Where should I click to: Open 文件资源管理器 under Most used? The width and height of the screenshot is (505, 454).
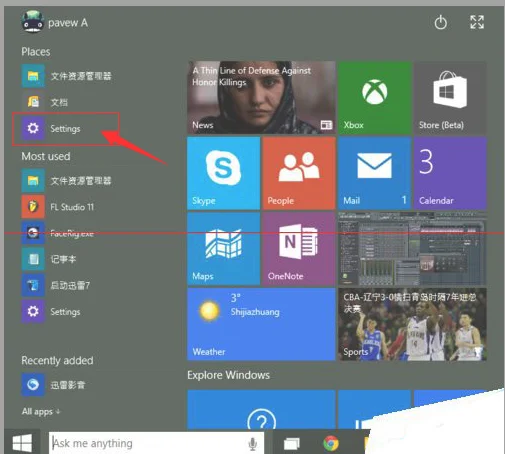click(x=67, y=181)
